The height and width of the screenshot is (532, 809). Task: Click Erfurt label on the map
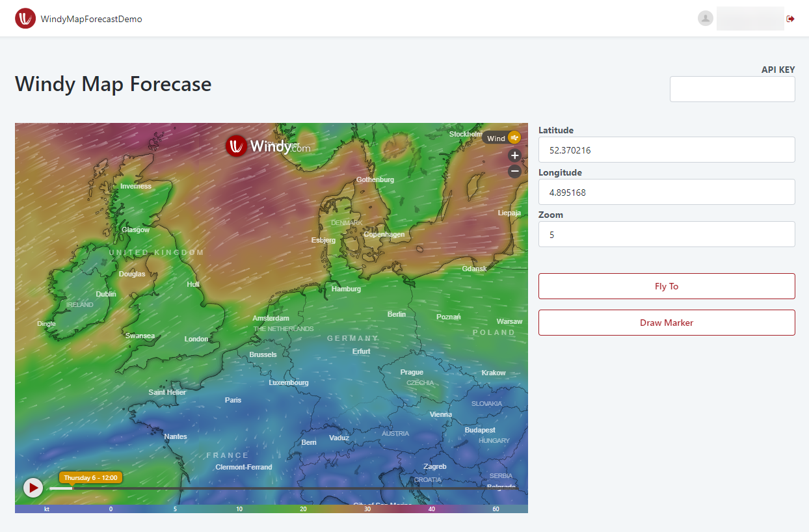(361, 351)
